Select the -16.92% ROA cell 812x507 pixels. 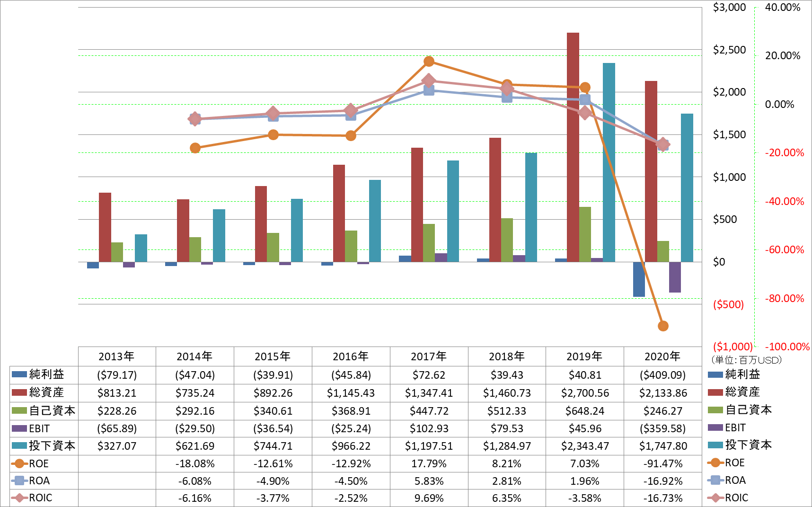click(662, 481)
